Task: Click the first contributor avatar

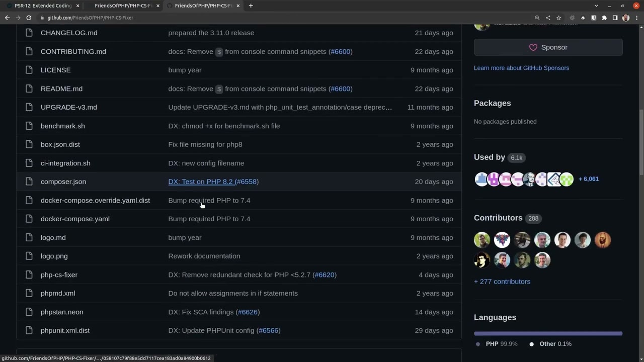Action: click(482, 240)
